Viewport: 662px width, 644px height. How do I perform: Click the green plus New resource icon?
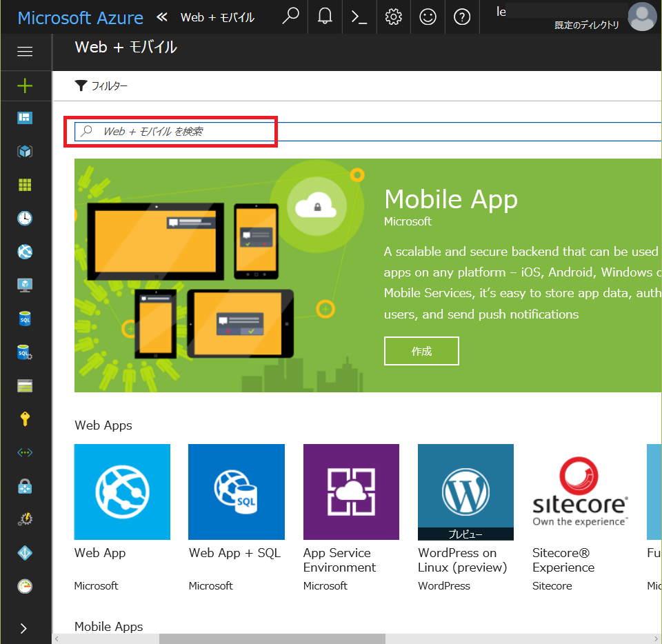25,85
